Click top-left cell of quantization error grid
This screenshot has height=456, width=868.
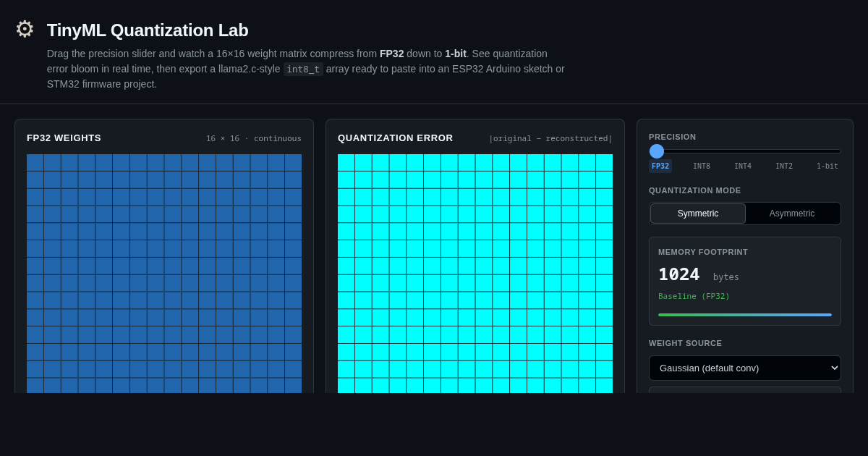(x=346, y=163)
